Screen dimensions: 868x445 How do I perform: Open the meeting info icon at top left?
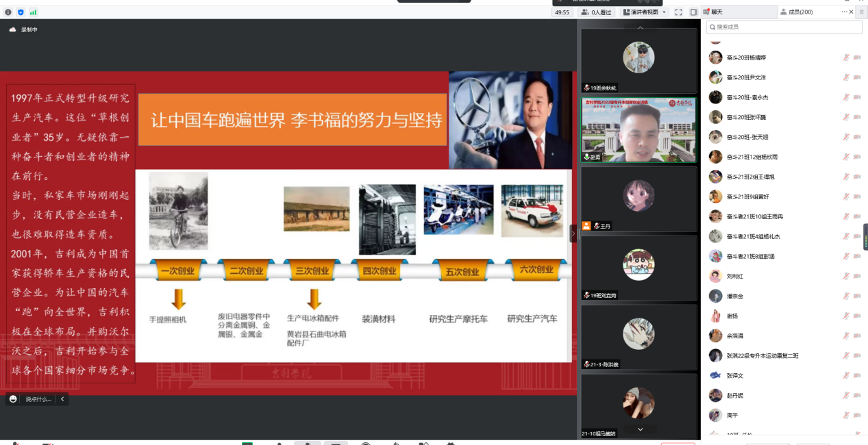[x=8, y=12]
